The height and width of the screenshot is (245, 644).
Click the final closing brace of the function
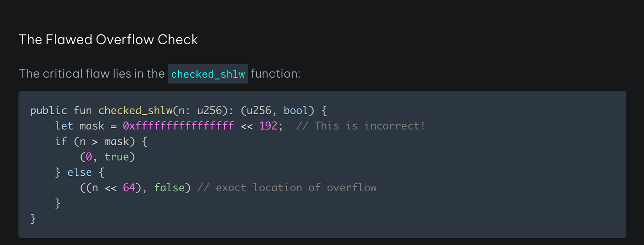33,219
